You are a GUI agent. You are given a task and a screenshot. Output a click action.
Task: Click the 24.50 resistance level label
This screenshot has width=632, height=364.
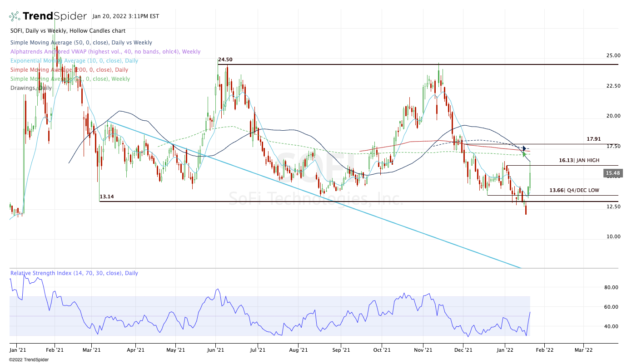225,59
